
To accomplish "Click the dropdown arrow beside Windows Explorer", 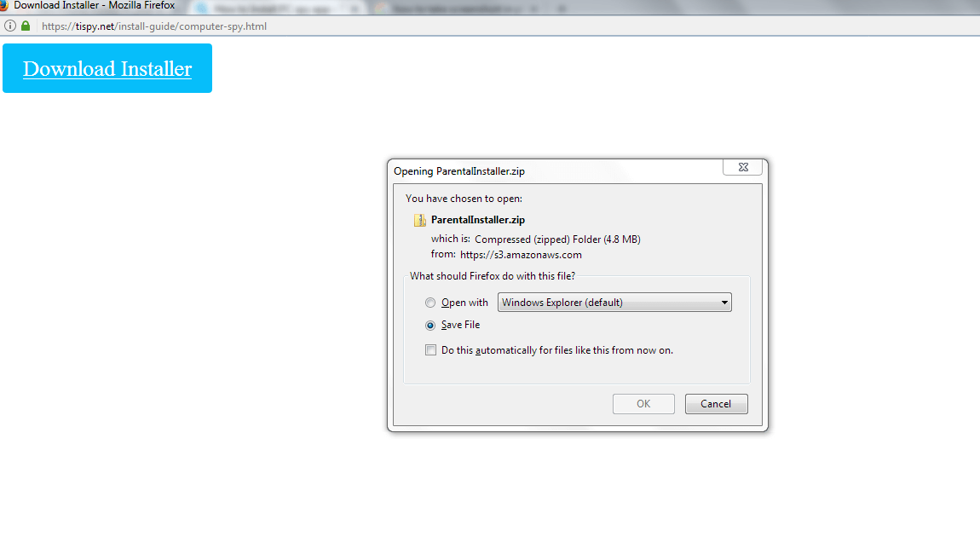I will pos(724,303).
